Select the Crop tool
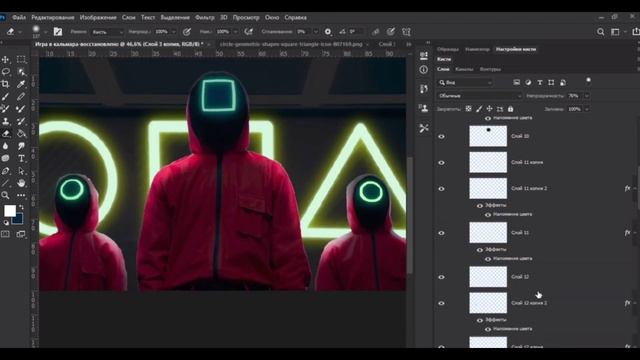Viewport: 640px width, 360px height. pos(5,84)
